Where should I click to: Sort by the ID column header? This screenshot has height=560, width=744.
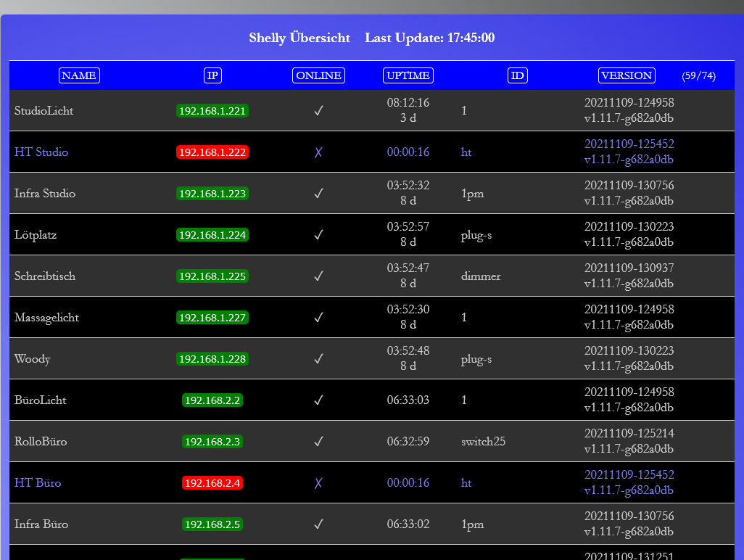pos(517,75)
